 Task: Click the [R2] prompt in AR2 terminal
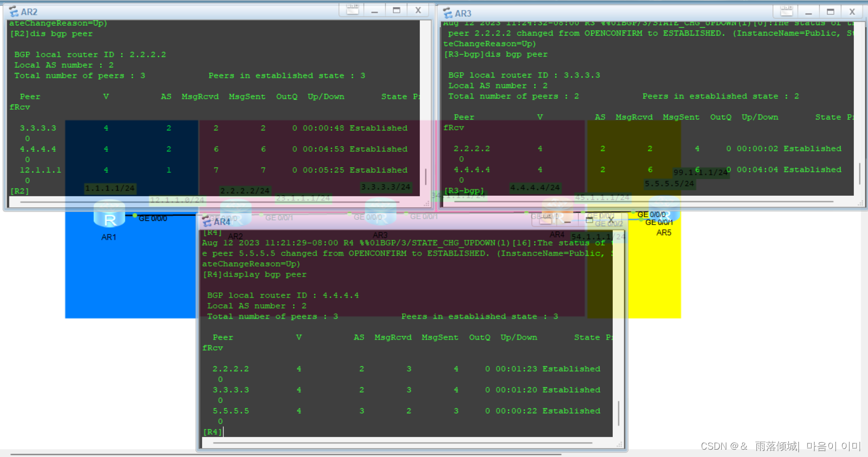pos(19,191)
